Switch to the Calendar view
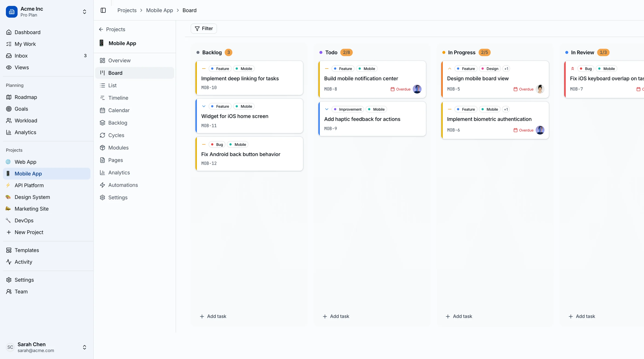The height and width of the screenshot is (359, 644). click(135, 110)
